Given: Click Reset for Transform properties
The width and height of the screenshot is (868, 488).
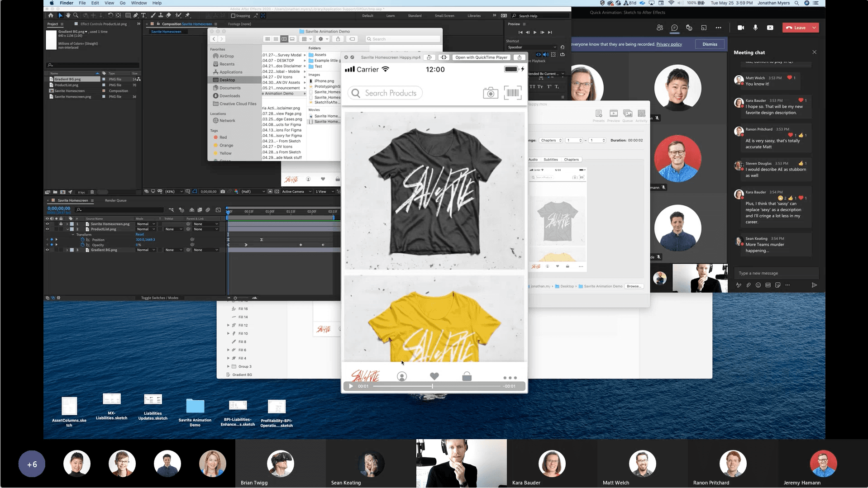Looking at the screenshot, I should point(140,234).
